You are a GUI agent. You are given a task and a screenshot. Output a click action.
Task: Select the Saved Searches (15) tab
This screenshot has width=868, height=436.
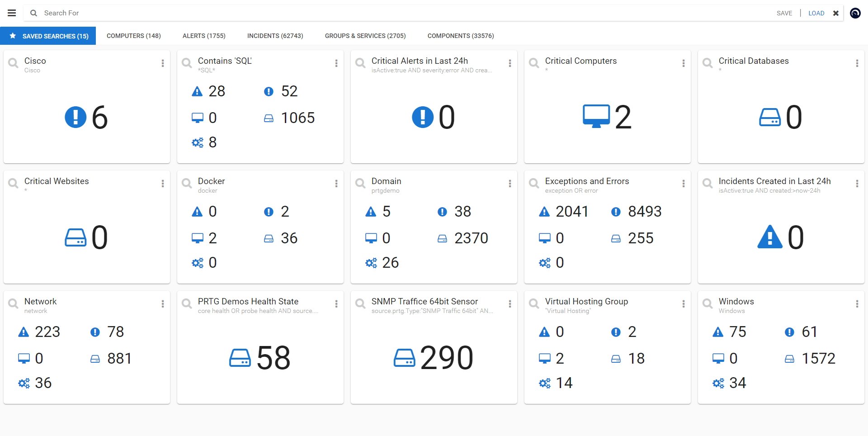tap(48, 36)
